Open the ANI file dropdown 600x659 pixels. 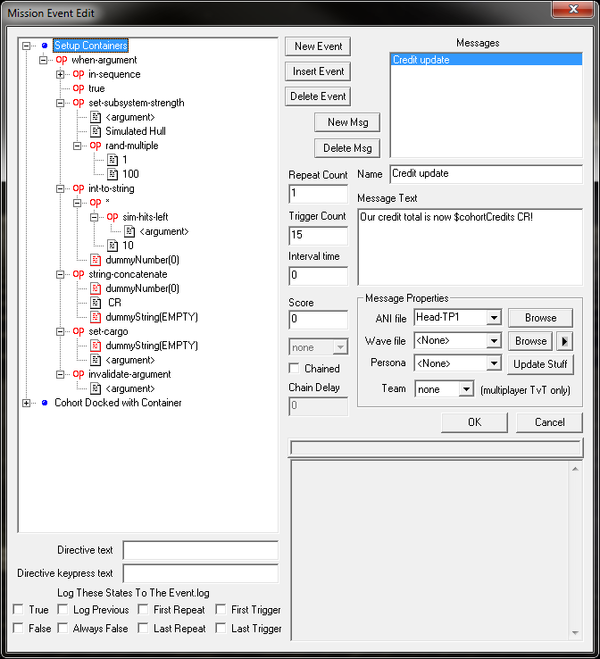coord(492,318)
